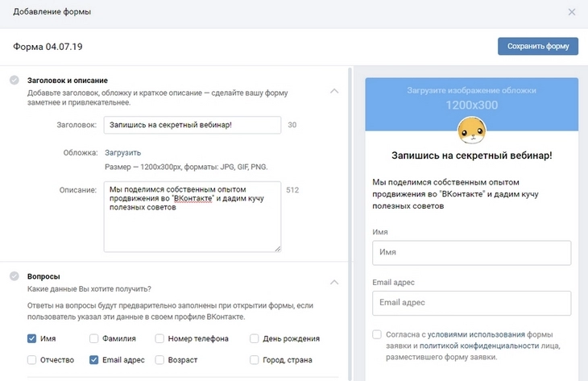Click the 'Добавление формы' dialog title
The width and height of the screenshot is (588, 381).
click(52, 11)
